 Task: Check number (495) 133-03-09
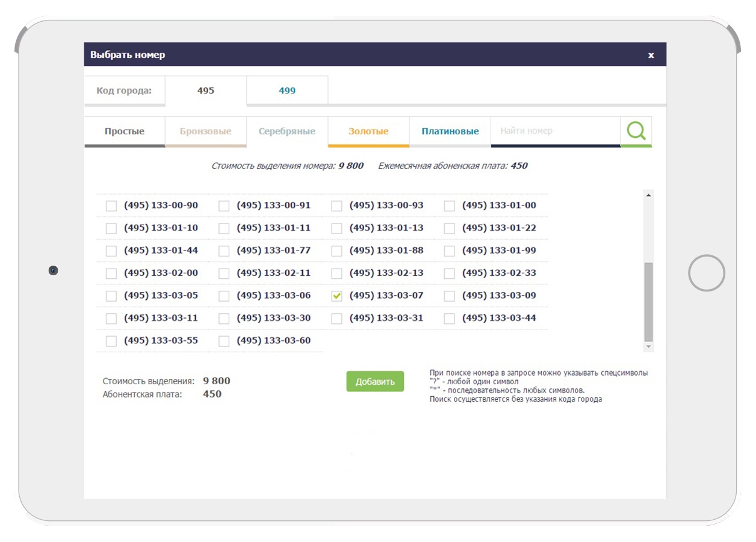449,296
